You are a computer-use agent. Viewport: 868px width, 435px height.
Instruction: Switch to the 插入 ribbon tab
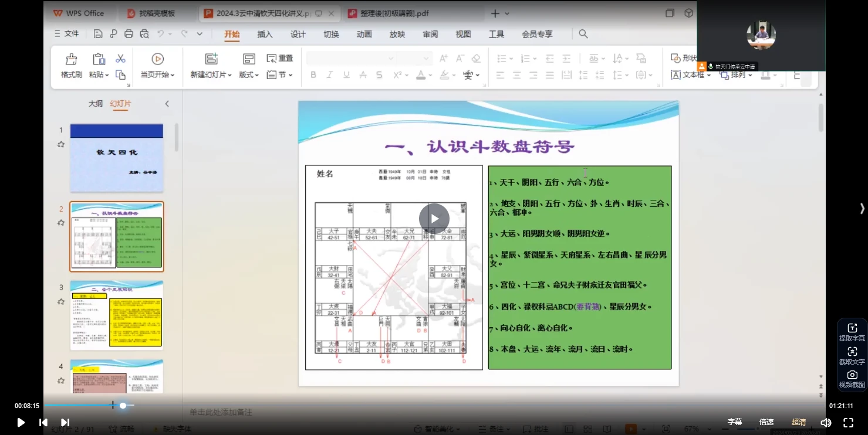click(x=265, y=34)
